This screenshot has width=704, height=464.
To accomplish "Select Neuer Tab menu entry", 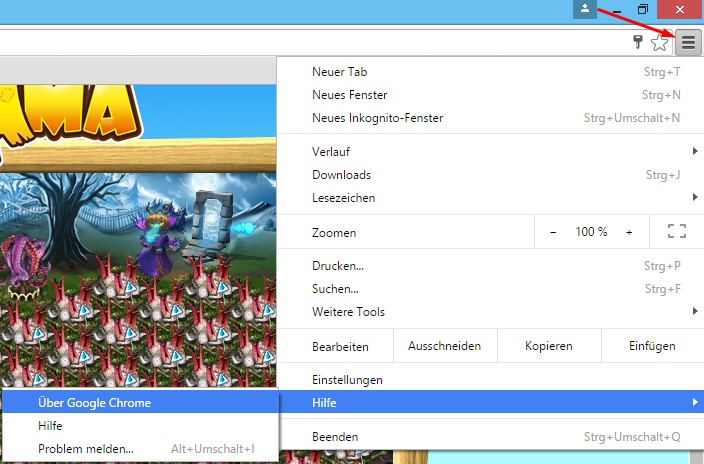I will coord(490,72).
